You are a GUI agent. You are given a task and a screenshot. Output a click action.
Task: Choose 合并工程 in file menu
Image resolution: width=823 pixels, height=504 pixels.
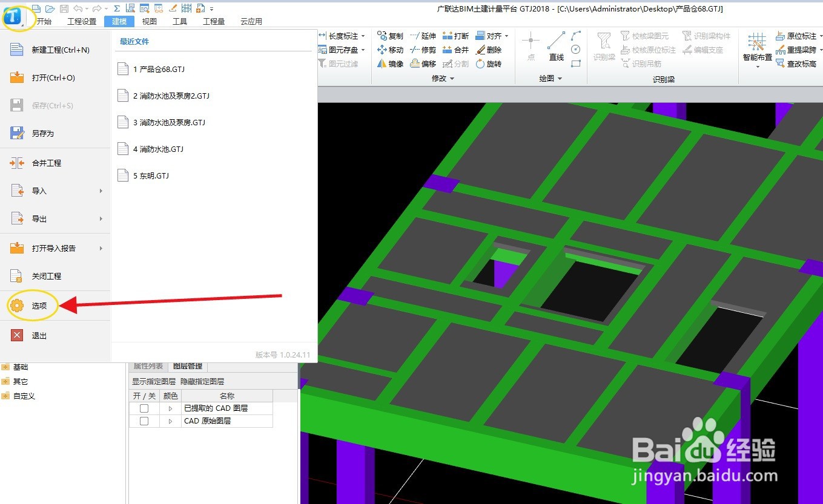coord(55,163)
